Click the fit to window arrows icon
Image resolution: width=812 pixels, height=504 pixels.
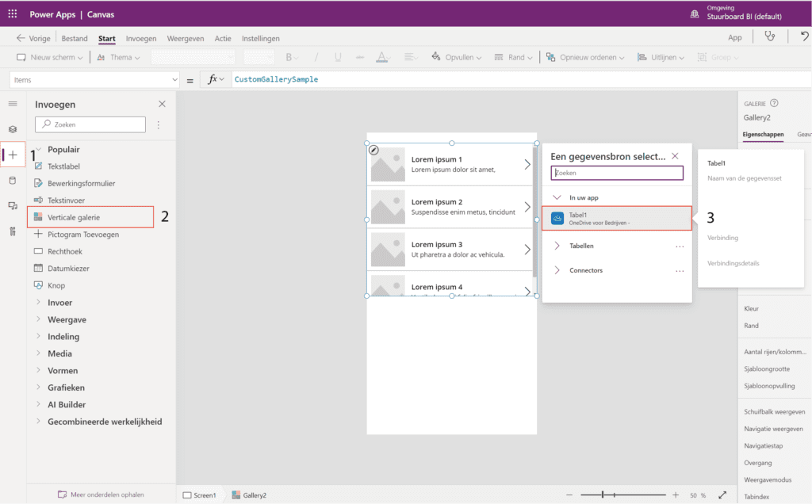722,495
